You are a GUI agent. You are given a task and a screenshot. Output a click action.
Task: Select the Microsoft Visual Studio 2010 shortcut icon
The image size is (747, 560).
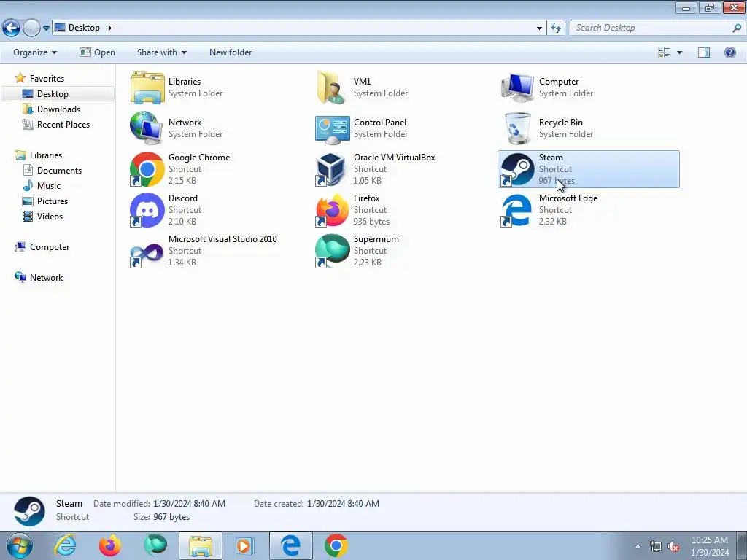[147, 252]
